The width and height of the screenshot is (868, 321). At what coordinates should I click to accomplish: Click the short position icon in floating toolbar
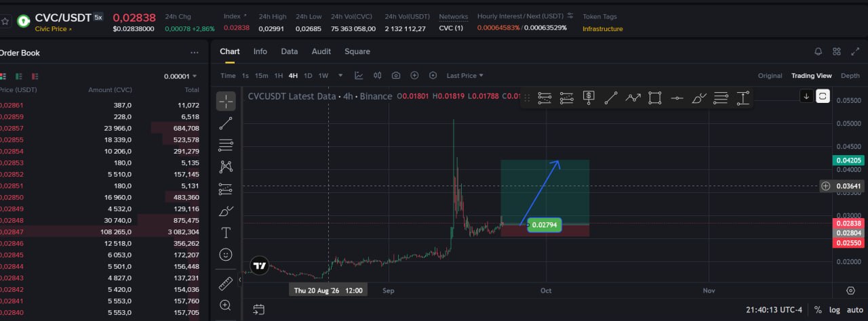[567, 98]
